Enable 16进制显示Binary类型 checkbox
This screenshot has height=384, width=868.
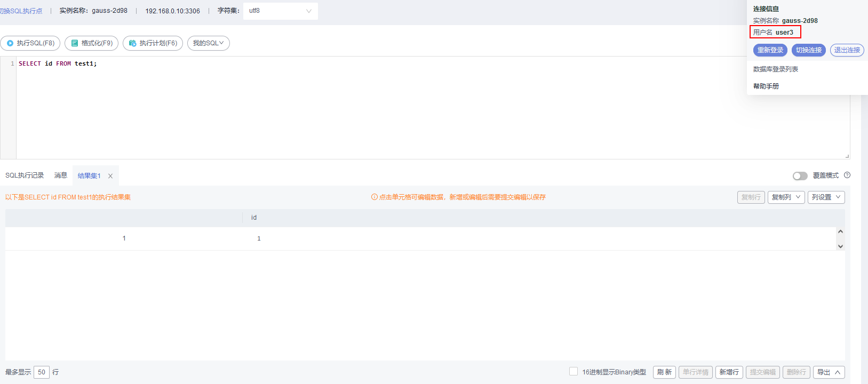(x=574, y=371)
